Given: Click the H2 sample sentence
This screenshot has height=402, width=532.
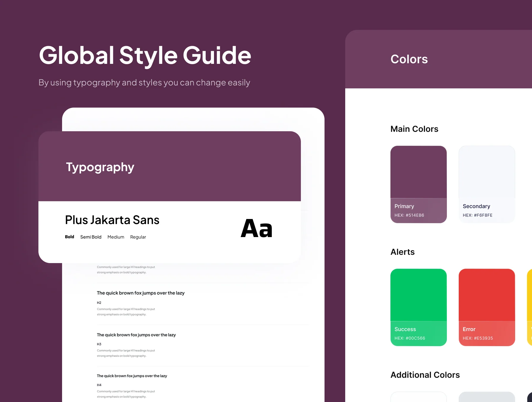Looking at the screenshot, I should coord(141,293).
